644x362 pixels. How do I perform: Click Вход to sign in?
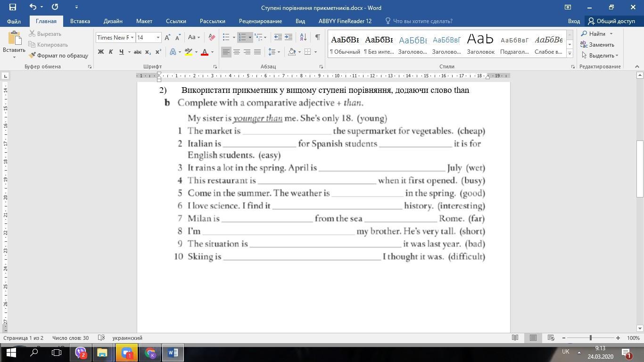tap(574, 21)
